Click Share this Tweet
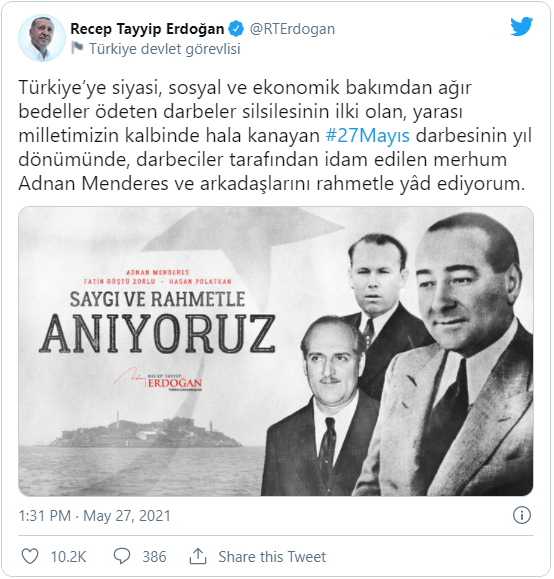554x579 pixels. click(272, 556)
